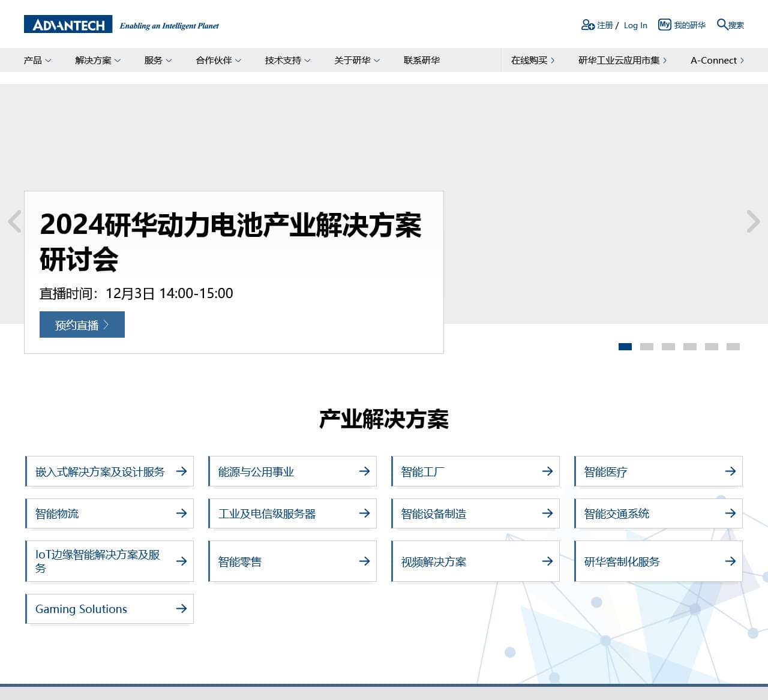Open the 联系研华 menu item

point(421,60)
